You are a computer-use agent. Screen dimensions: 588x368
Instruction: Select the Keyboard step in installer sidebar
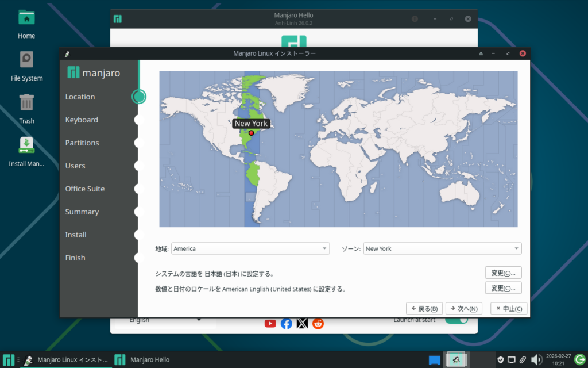(82, 120)
